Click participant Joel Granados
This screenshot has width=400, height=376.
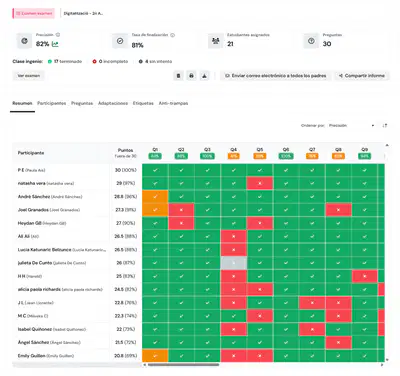point(49,210)
